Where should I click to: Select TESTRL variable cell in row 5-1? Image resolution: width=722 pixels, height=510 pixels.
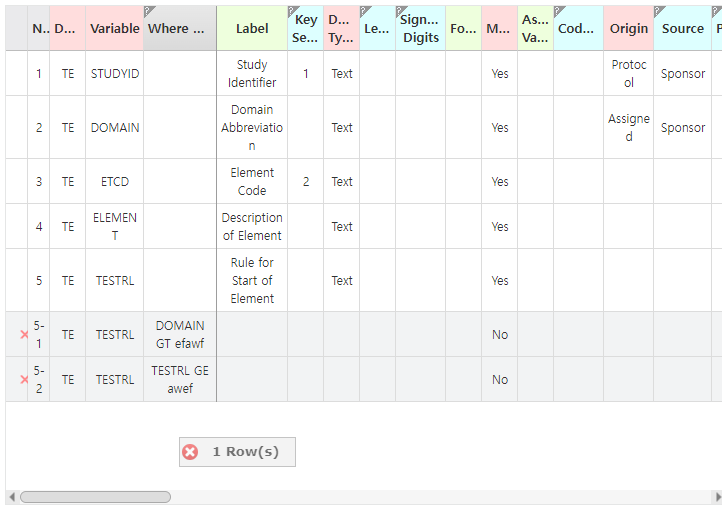(x=115, y=335)
